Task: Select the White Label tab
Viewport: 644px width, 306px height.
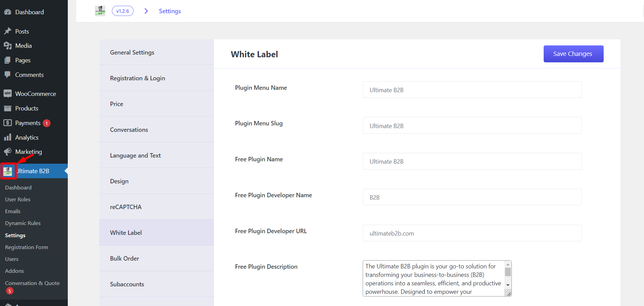Action: pyautogui.click(x=157, y=232)
